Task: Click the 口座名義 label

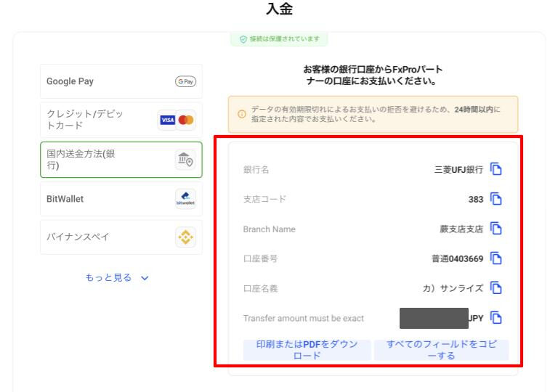Action: [261, 289]
